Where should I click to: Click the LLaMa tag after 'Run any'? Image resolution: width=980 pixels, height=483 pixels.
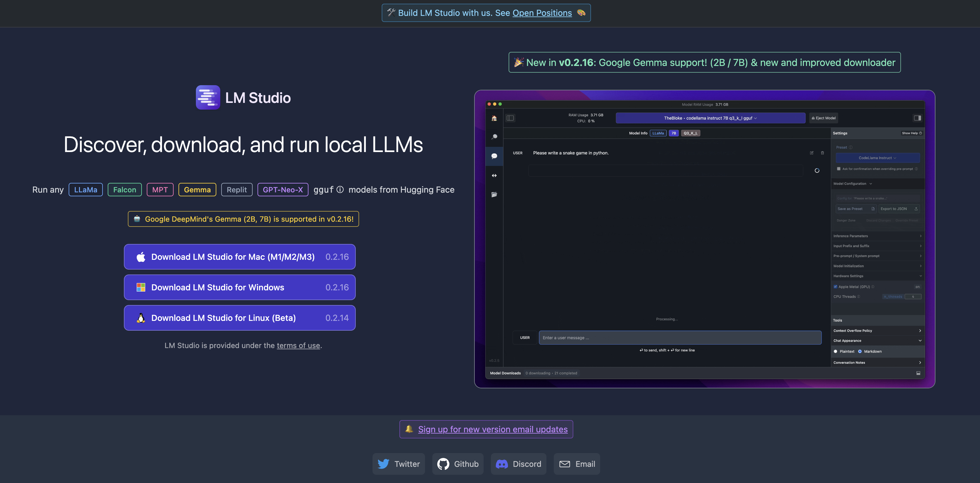(86, 190)
